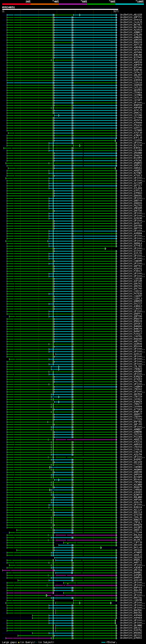
Task: Select the UniRef100_C4WSM5 label
Action: [131, 261]
